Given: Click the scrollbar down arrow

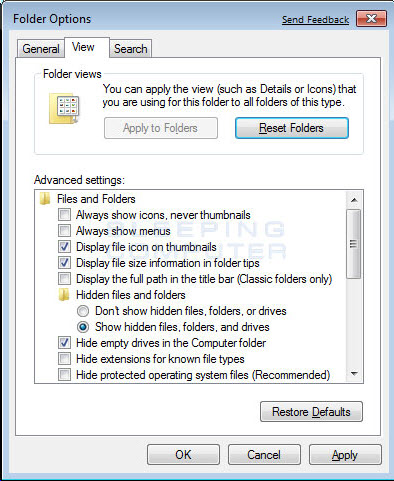Looking at the screenshot, I should (354, 374).
